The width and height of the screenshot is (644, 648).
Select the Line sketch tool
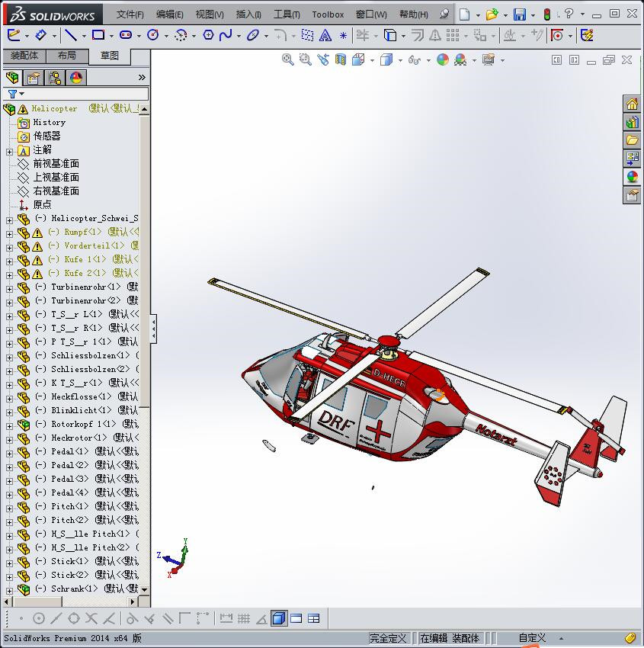(x=71, y=36)
